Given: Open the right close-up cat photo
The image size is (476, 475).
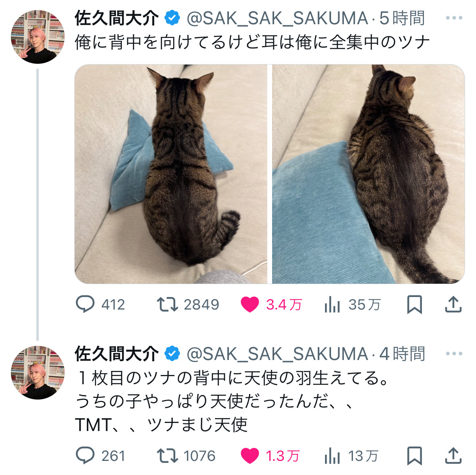Looking at the screenshot, I should click(368, 174).
